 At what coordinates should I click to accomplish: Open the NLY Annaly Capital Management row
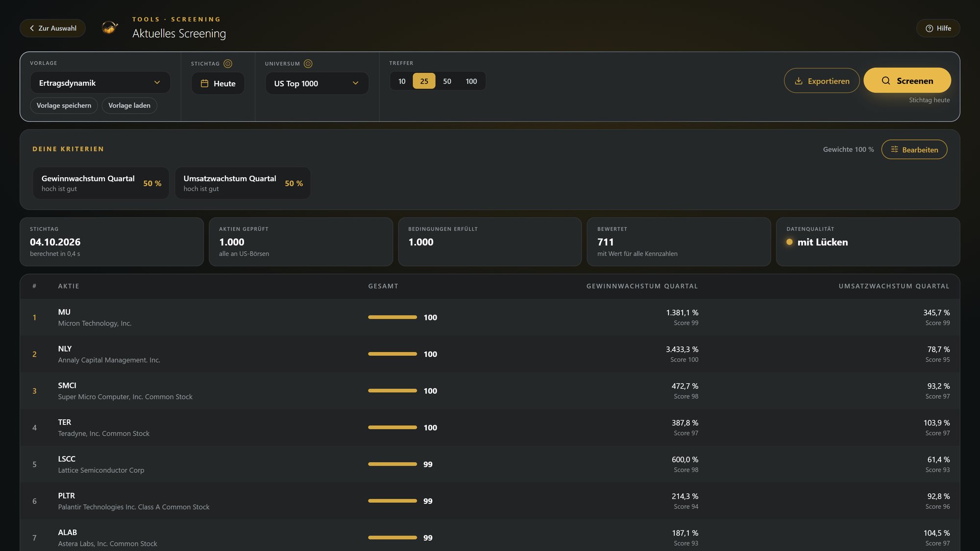tap(490, 354)
